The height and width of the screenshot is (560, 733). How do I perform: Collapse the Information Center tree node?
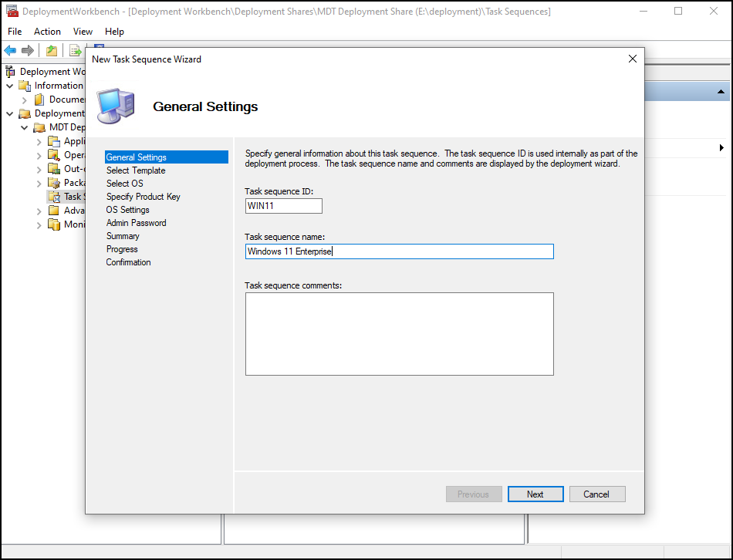10,86
